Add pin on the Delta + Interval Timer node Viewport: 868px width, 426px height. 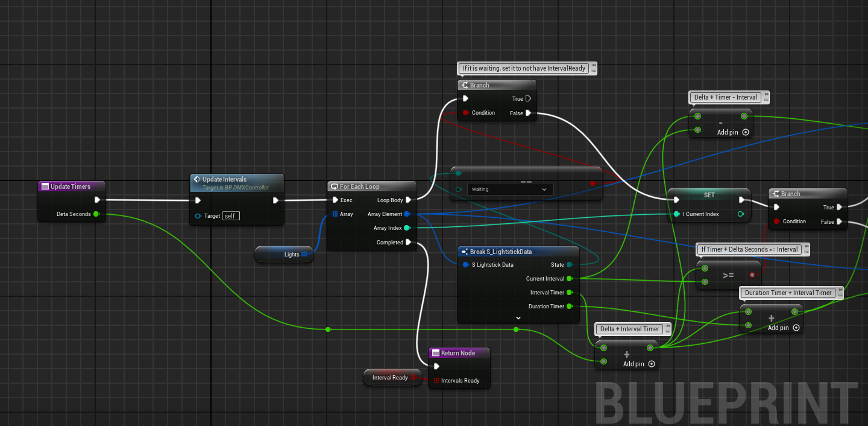[x=651, y=364]
